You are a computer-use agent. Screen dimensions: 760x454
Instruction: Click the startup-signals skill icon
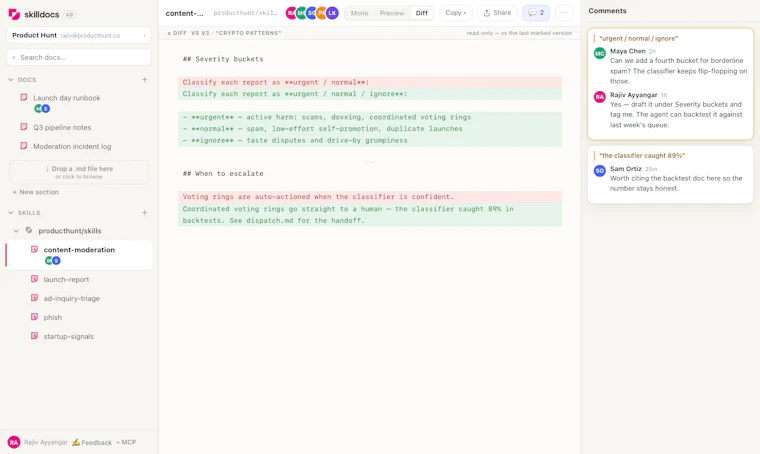(x=34, y=336)
